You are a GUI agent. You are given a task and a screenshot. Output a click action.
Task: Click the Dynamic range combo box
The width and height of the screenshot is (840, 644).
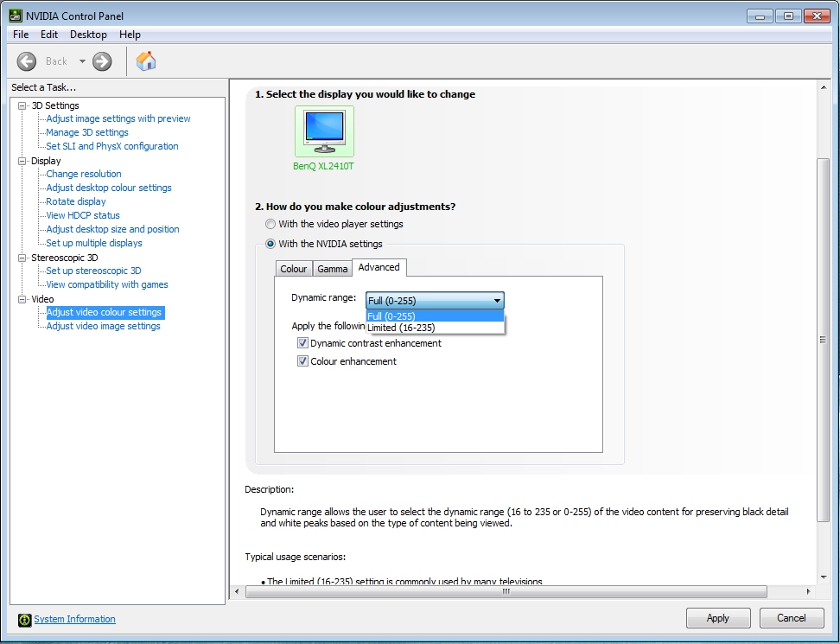pos(435,301)
